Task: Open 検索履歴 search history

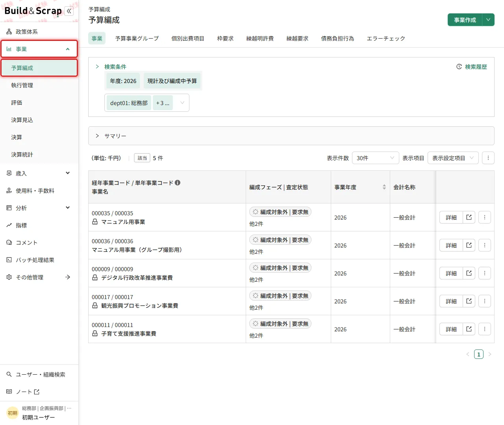Action: 472,67
